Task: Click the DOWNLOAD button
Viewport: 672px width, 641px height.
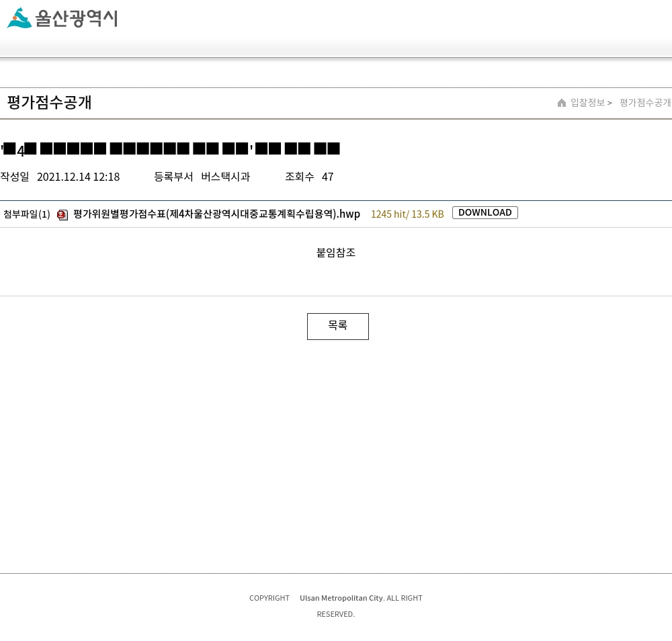Action: click(485, 212)
